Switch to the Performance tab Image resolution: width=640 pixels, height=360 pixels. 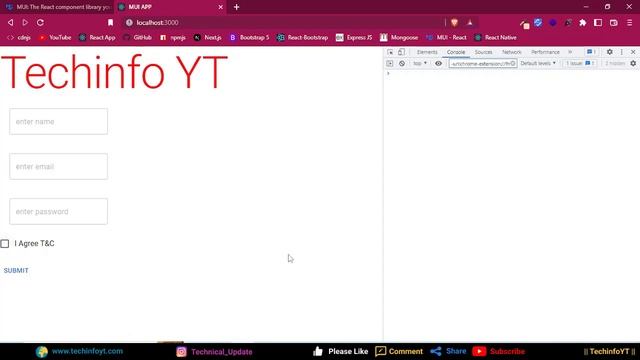(x=545, y=52)
